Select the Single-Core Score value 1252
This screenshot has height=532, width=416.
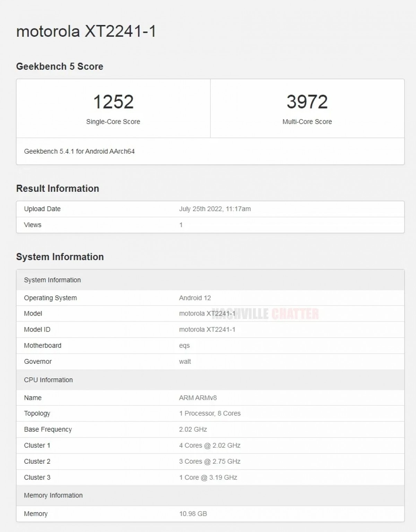(x=113, y=101)
